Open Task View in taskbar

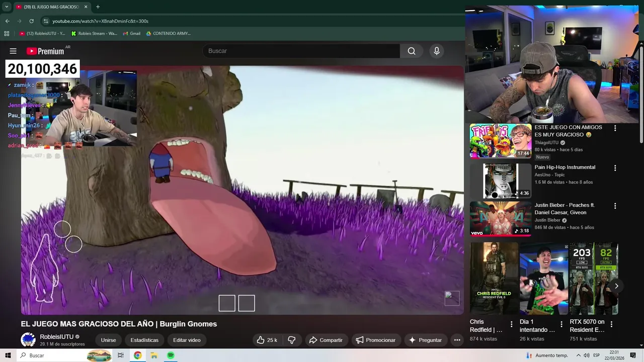tap(121, 355)
